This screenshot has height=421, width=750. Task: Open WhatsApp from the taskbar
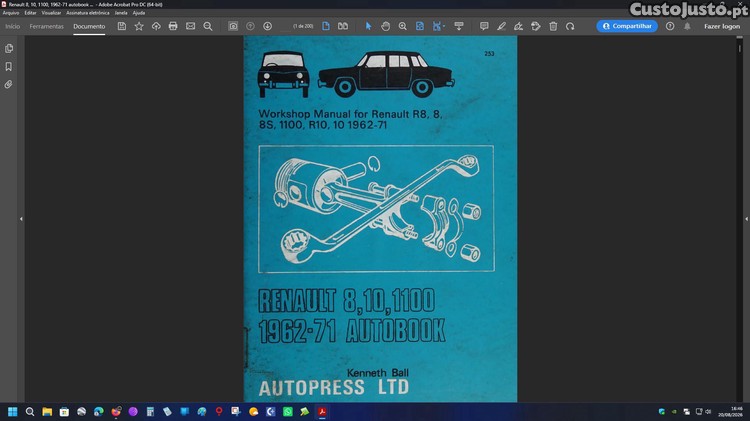[287, 411]
